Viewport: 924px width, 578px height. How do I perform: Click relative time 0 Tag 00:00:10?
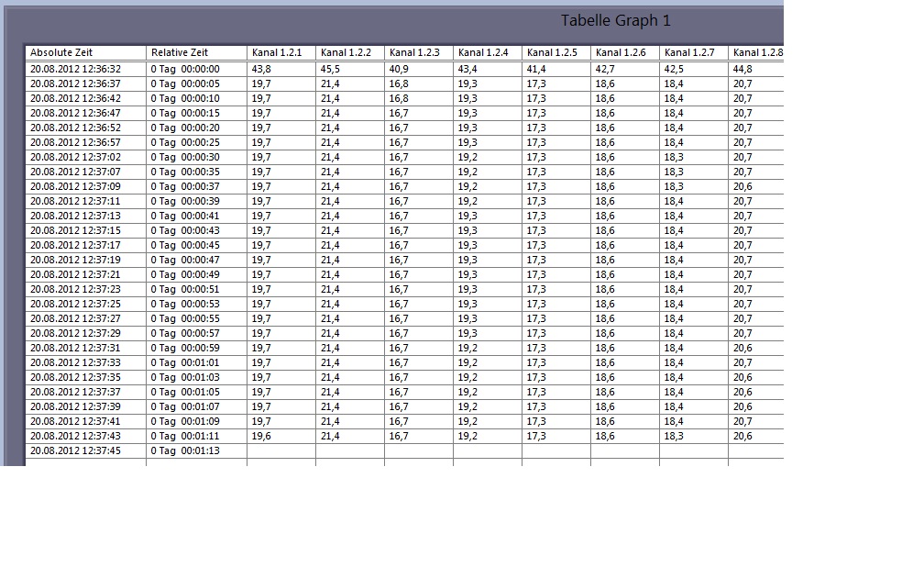click(x=196, y=98)
